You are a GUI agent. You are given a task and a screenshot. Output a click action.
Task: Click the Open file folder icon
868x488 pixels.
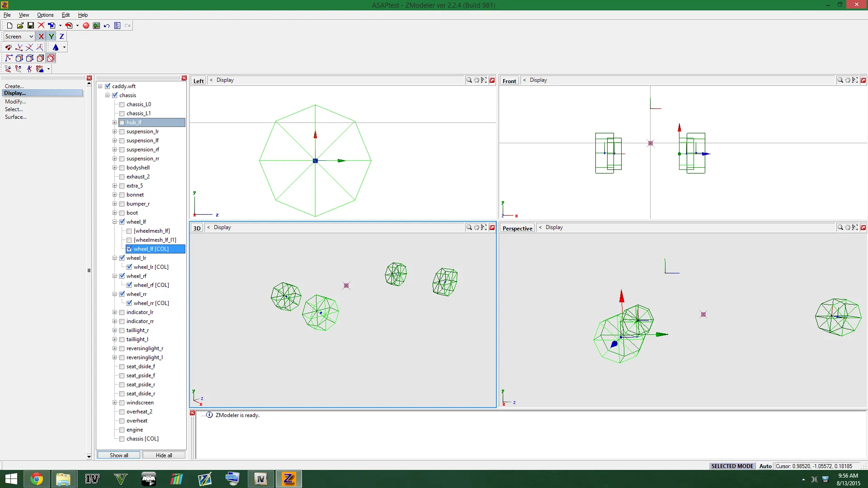20,26
